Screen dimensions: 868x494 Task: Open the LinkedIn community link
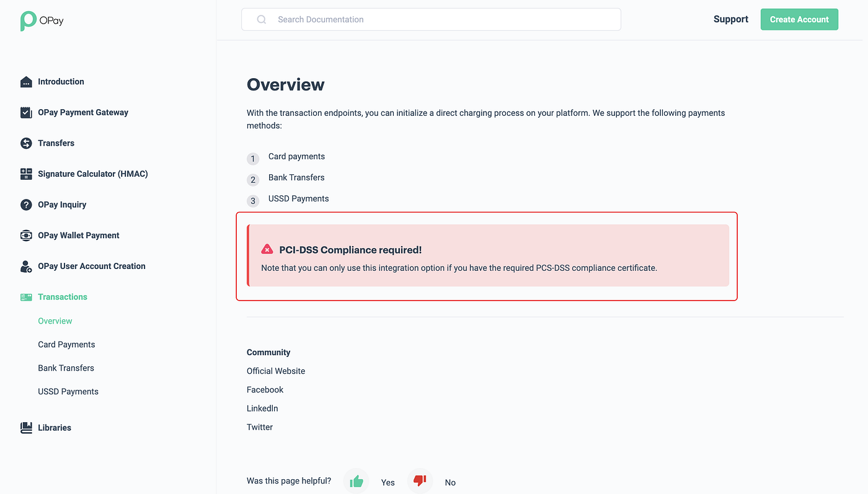[x=262, y=408]
